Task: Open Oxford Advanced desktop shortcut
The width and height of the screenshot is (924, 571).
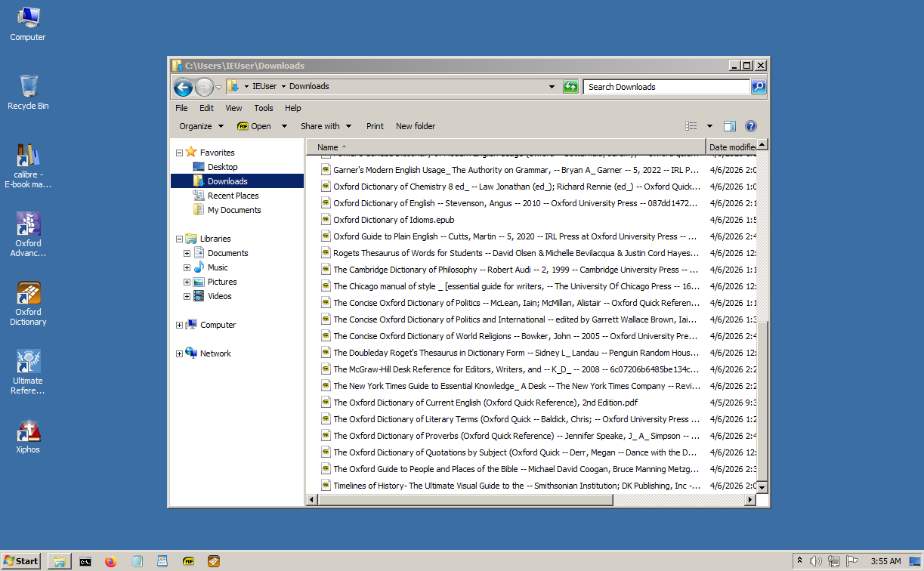Action: tap(28, 234)
